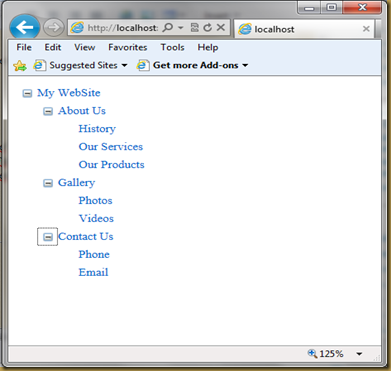Click the browser Back arrow button
This screenshot has height=371, width=391.
coord(25,27)
